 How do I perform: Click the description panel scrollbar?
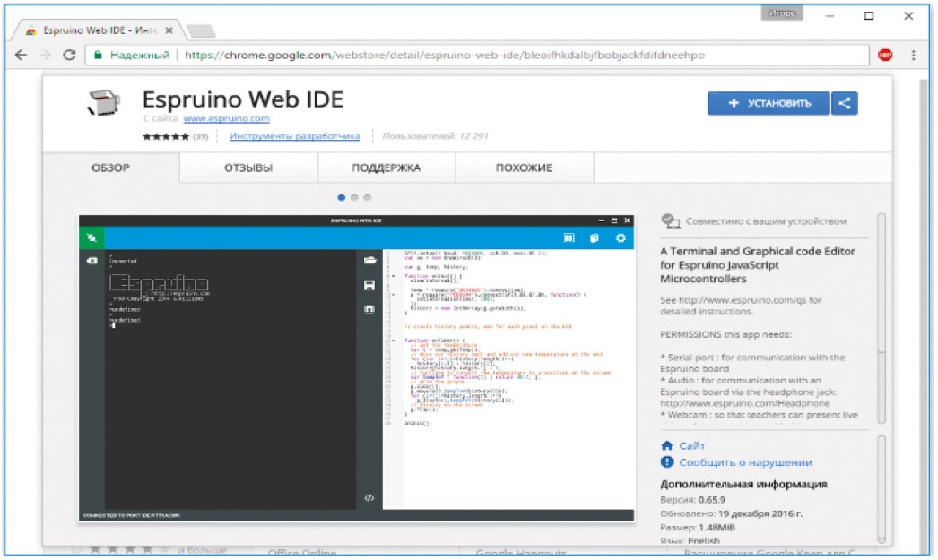(882, 319)
